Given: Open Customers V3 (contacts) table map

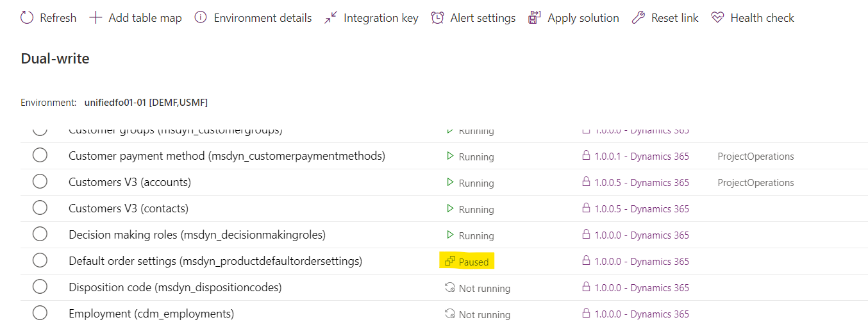Looking at the screenshot, I should click(x=128, y=208).
